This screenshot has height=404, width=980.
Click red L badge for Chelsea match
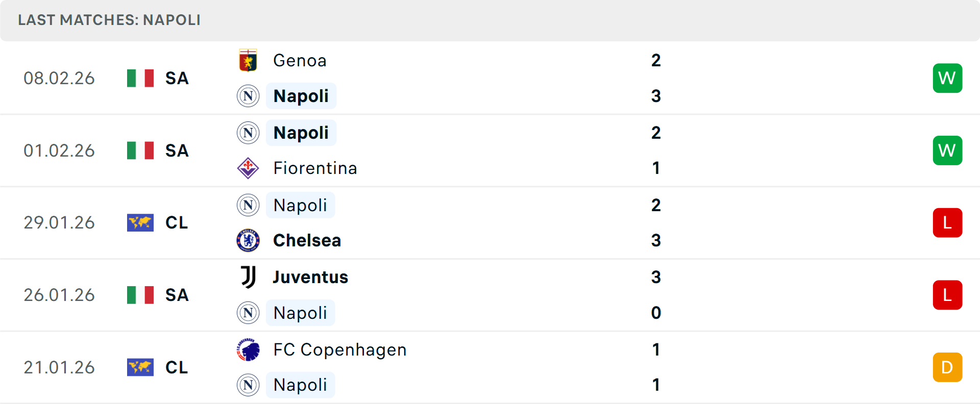click(947, 223)
